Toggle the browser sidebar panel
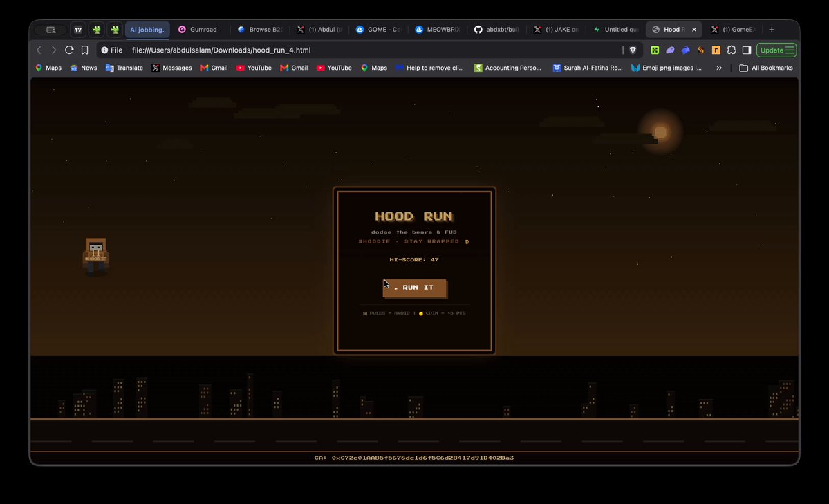Screen dimensions: 829x504 (x=747, y=50)
